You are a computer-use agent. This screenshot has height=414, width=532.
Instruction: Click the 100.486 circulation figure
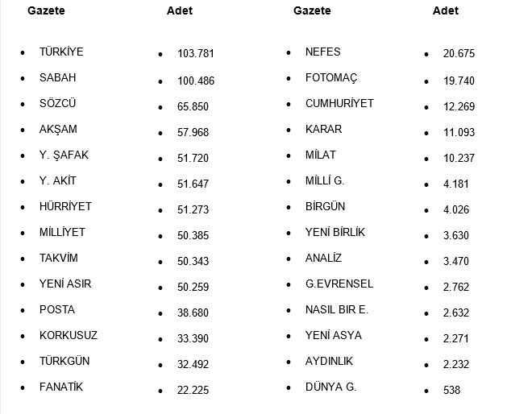tap(196, 81)
